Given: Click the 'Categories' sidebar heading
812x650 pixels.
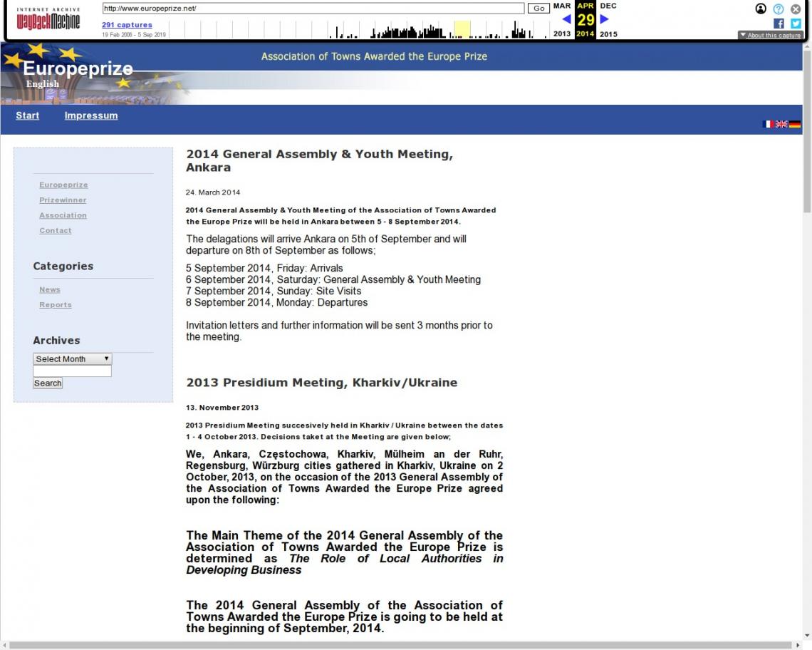Looking at the screenshot, I should (63, 266).
